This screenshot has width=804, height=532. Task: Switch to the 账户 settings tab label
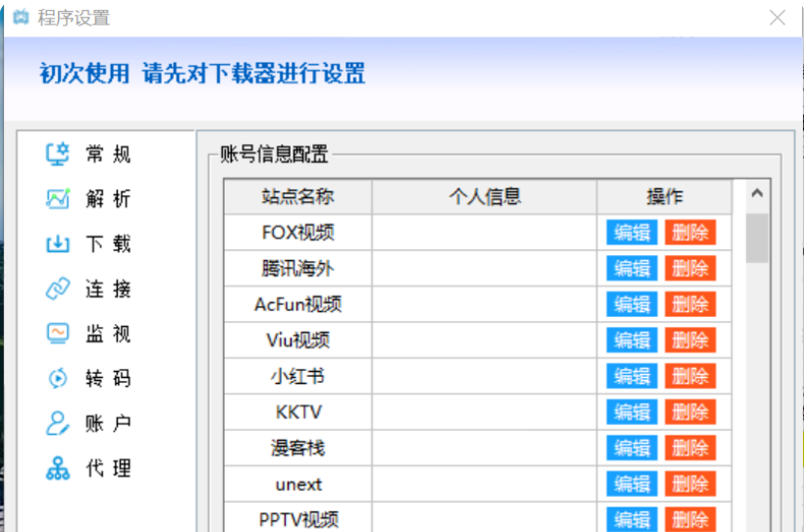(108, 424)
